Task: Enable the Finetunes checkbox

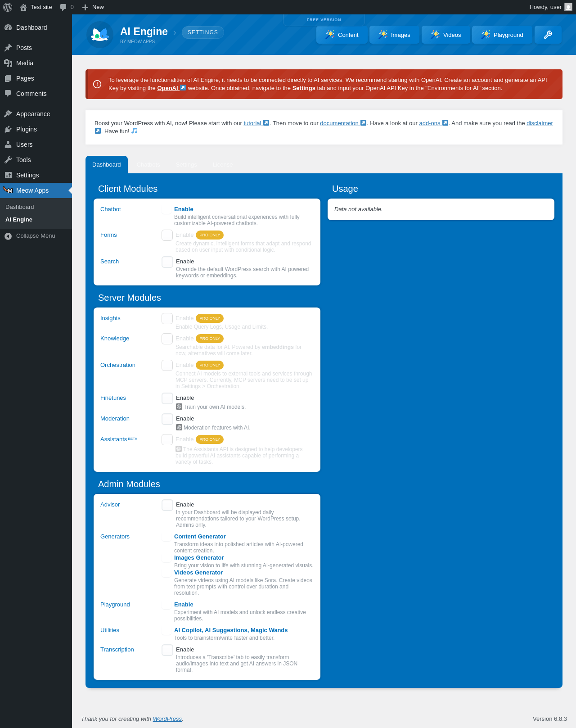Action: pyautogui.click(x=167, y=398)
